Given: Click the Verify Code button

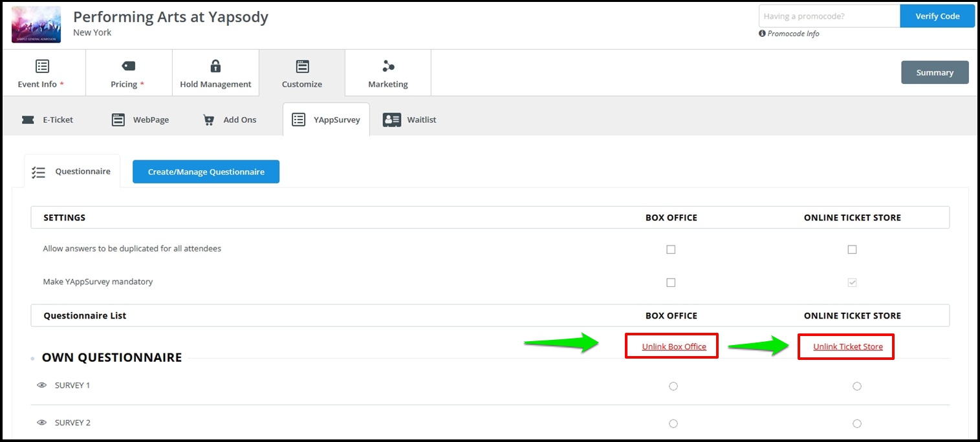Looking at the screenshot, I should 937,16.
